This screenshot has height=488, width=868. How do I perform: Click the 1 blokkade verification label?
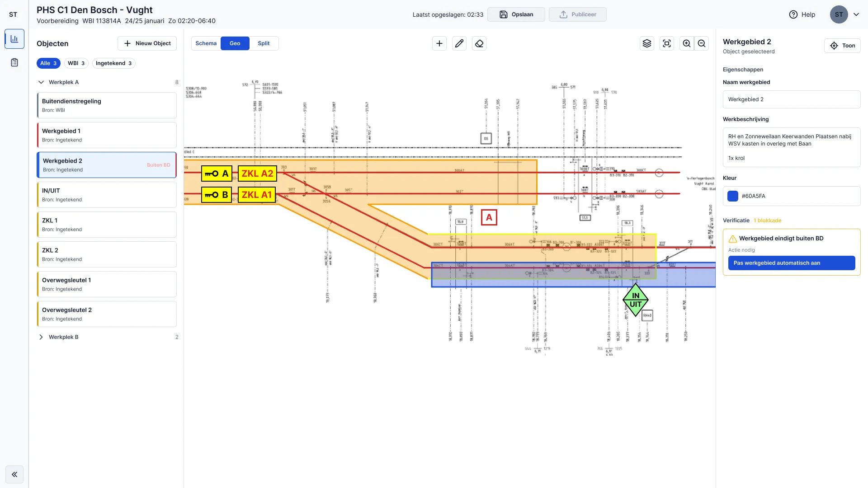click(768, 221)
